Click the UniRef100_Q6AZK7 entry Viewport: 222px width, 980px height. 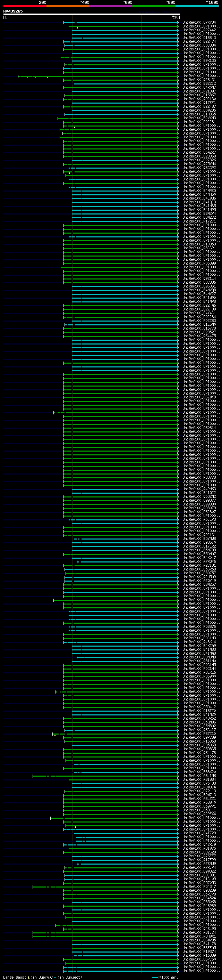pos(199,153)
